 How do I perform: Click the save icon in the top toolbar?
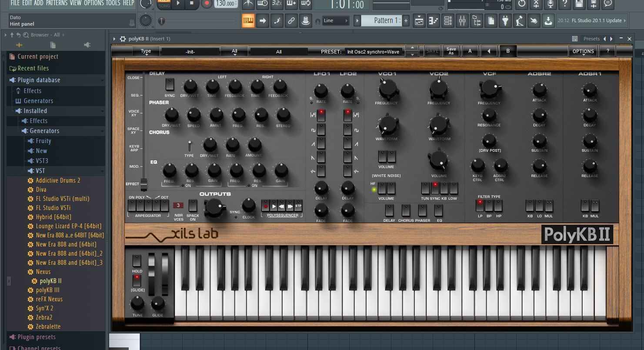pyautogui.click(x=579, y=4)
